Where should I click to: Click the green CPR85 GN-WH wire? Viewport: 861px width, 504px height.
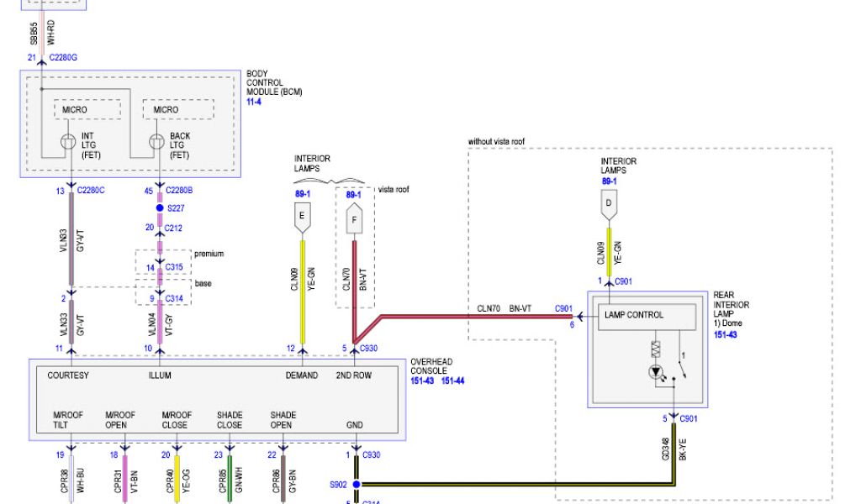point(230,479)
